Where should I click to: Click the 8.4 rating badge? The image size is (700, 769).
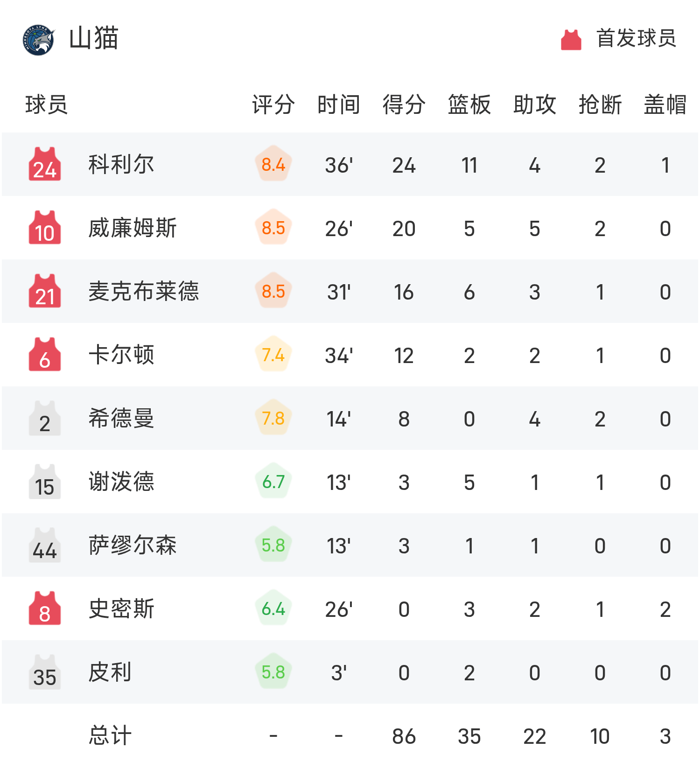pyautogui.click(x=273, y=164)
